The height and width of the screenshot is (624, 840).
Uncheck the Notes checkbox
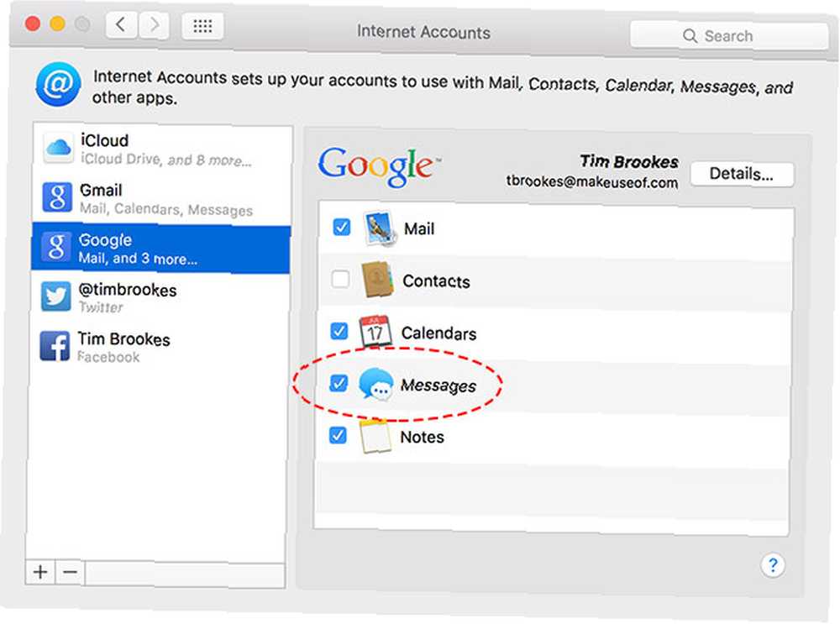click(338, 435)
